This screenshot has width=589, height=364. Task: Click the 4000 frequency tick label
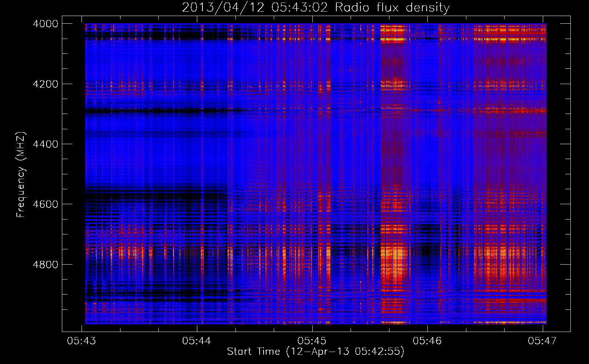point(46,24)
